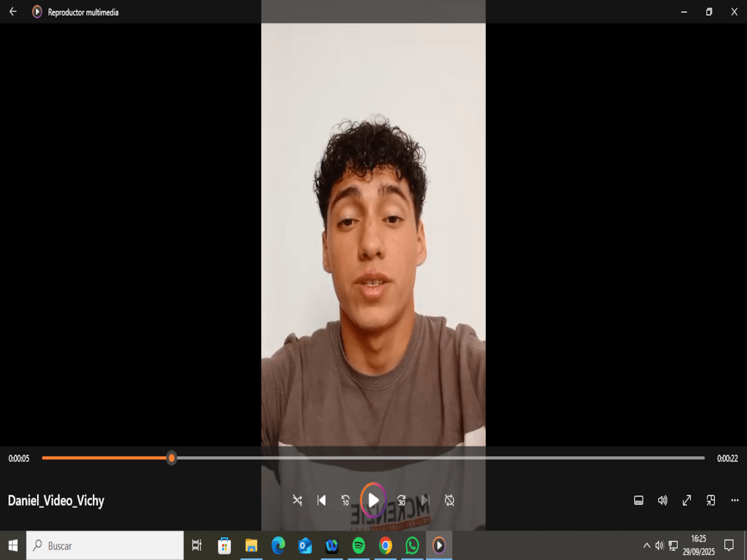Open the more options menu
The image size is (747, 560).
click(x=735, y=500)
